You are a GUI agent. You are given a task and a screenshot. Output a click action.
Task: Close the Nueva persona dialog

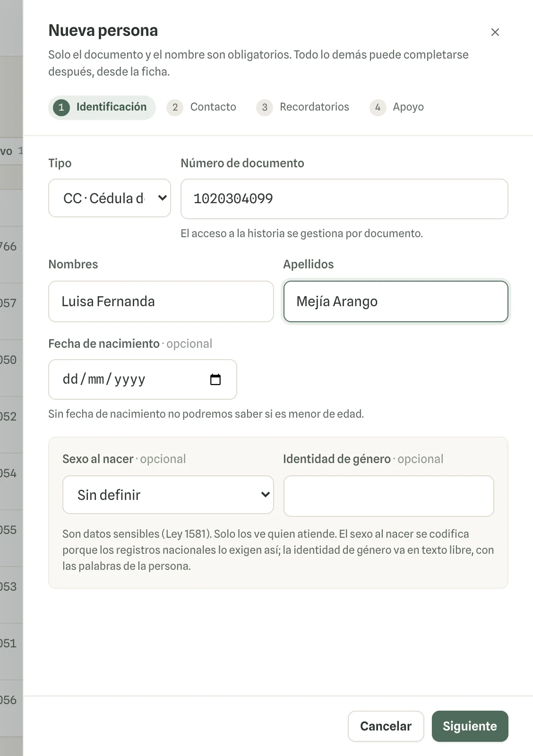[495, 32]
